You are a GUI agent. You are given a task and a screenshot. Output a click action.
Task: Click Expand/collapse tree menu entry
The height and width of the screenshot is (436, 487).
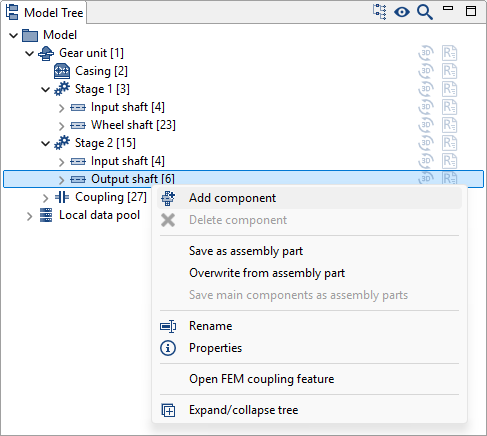pos(244,410)
